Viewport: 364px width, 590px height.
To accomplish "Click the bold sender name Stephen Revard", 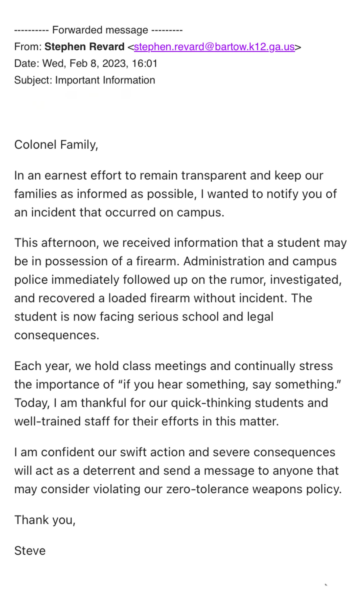I will pyautogui.click(x=84, y=47).
